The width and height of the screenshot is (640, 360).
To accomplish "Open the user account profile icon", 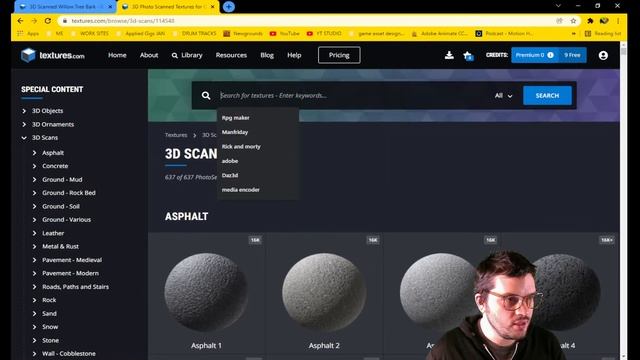I will click(603, 55).
